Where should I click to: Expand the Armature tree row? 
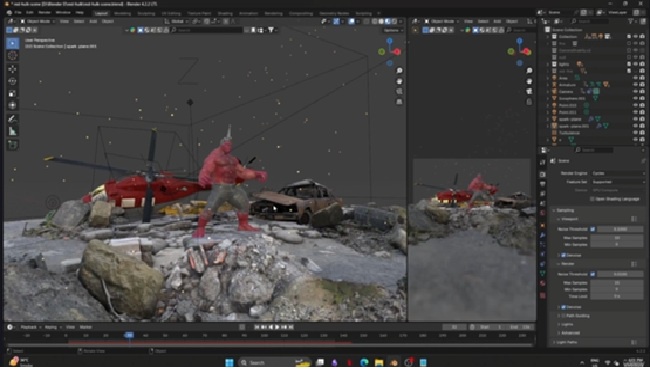coord(548,85)
